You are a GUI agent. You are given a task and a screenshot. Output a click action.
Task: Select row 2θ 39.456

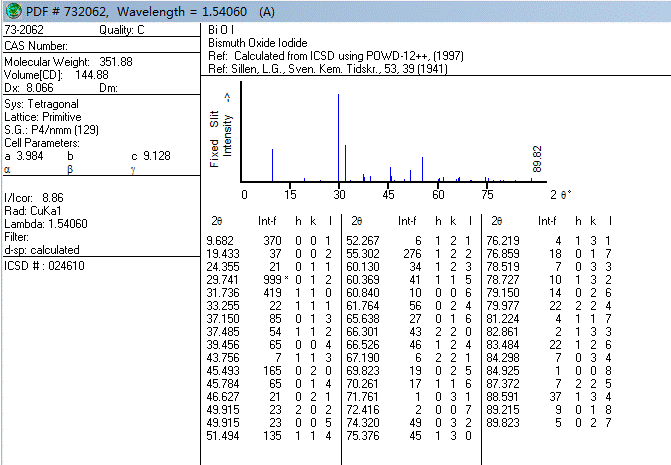(269, 345)
